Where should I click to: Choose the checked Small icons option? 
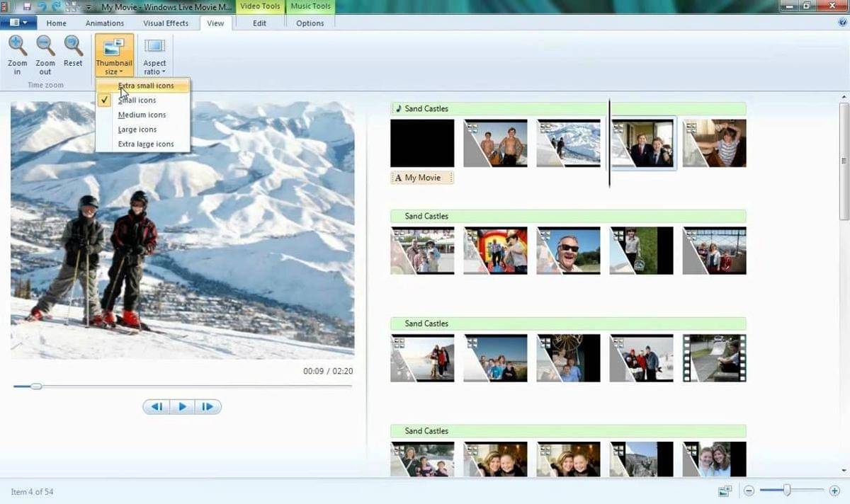[137, 101]
